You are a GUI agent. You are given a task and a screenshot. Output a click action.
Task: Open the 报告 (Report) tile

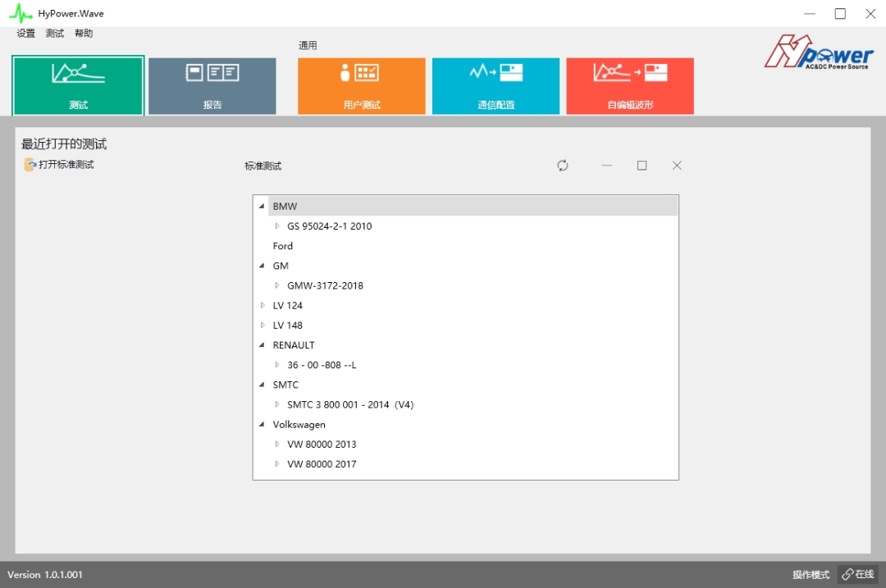pos(212,86)
